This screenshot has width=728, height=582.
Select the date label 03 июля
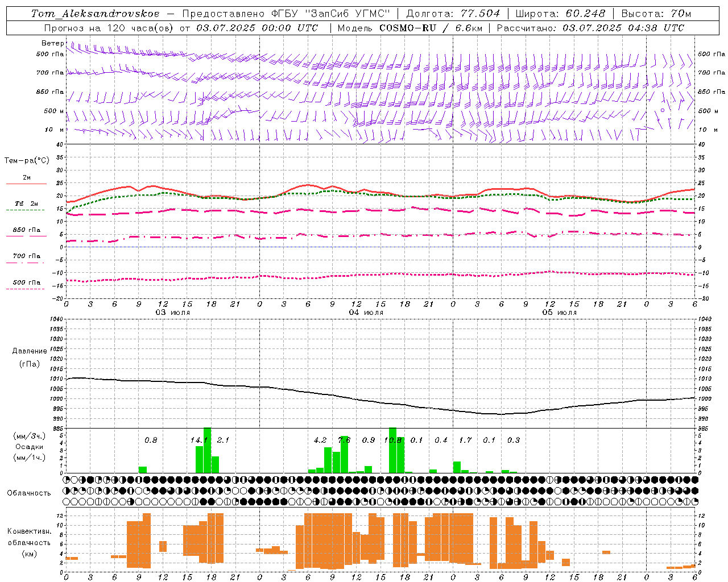pyautogui.click(x=173, y=313)
